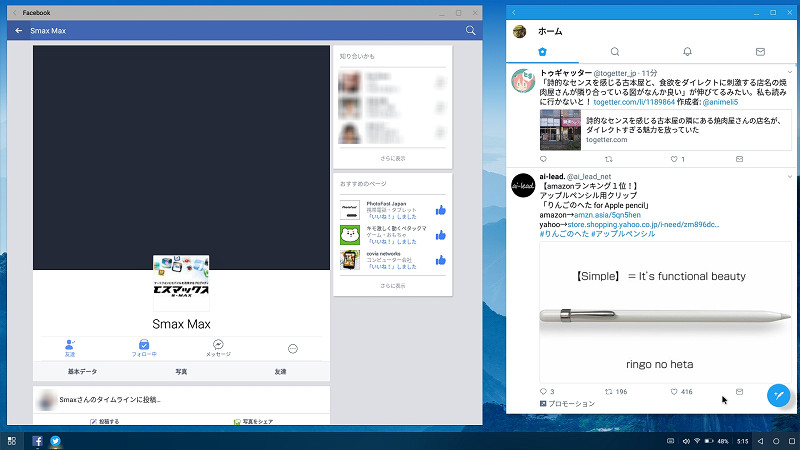Like the PhotoFast Japan page
Image resolution: width=800 pixels, height=450 pixels.
pos(441,210)
